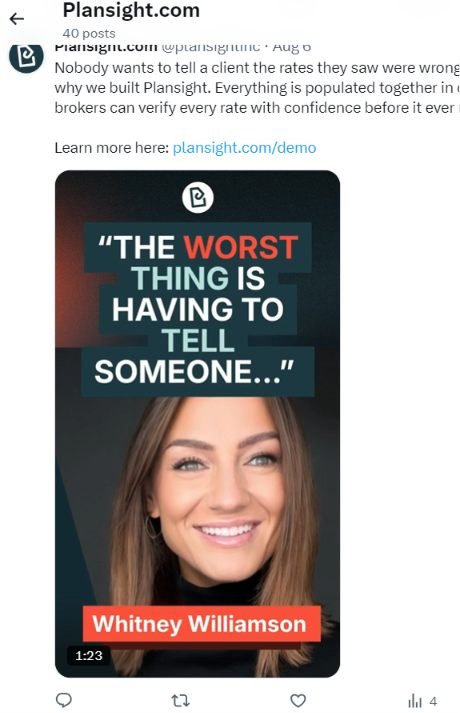Click the @plansightinc handle in the post
Viewport: 460px width, 713px height.
[211, 47]
